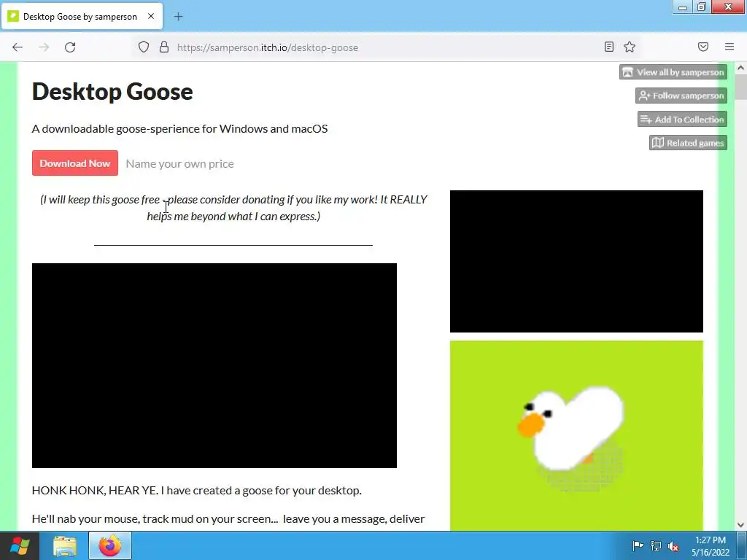
Task: Click the large black video area on left
Action: [x=214, y=365]
